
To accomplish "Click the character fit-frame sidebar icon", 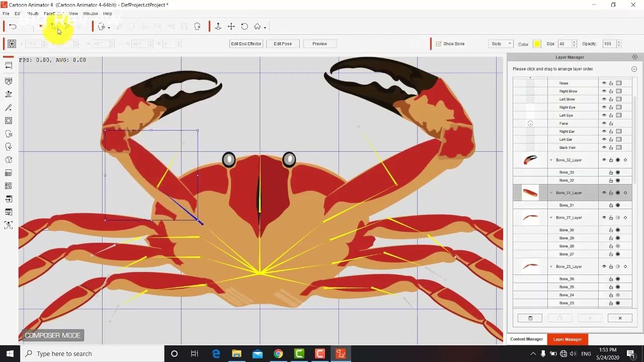I will click(x=9, y=225).
